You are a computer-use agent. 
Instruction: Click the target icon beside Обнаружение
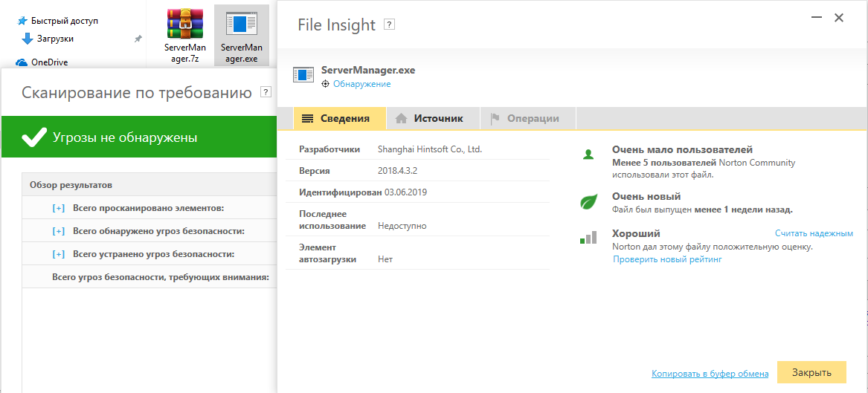point(326,84)
